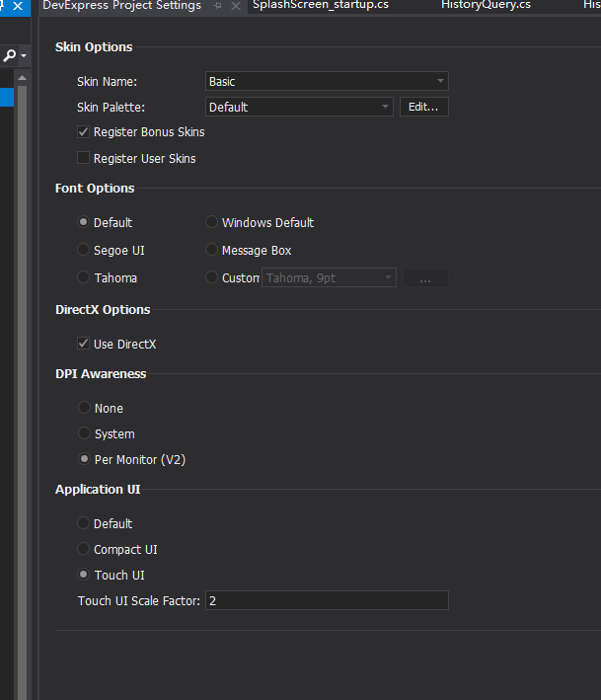Set DPI Awareness to System
This screenshot has height=700, width=601.
[84, 433]
